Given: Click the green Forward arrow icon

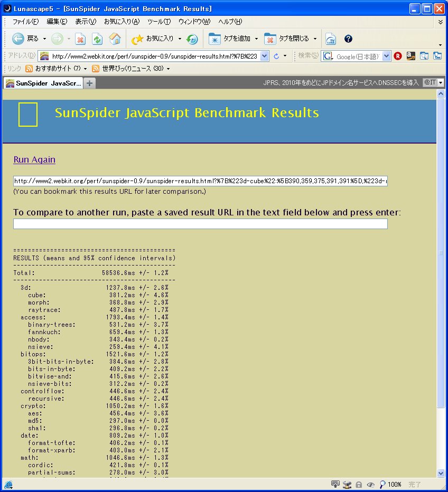Looking at the screenshot, I should [x=57, y=39].
